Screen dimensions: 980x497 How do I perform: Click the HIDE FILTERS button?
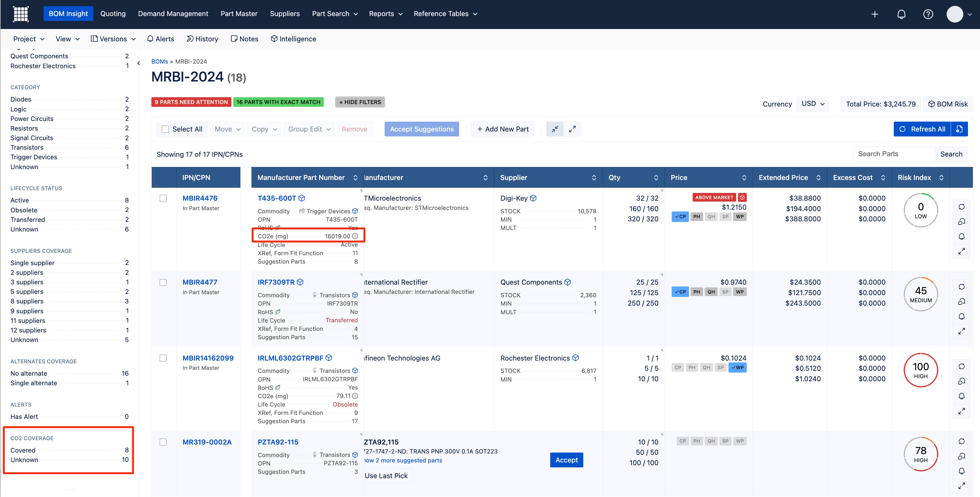(360, 102)
